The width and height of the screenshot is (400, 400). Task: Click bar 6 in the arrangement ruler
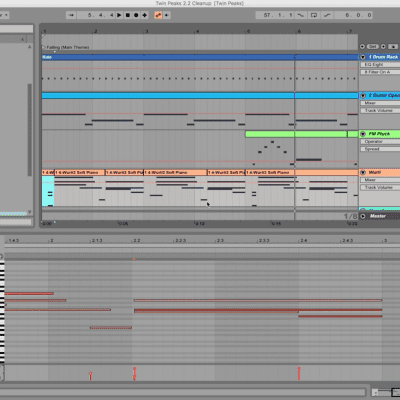click(x=299, y=31)
